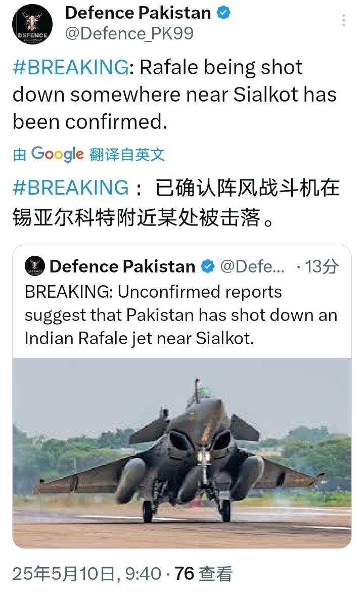Image resolution: width=364 pixels, height=596 pixels.
Task: Open the first #BREAKING hashtag
Action: coord(71,67)
